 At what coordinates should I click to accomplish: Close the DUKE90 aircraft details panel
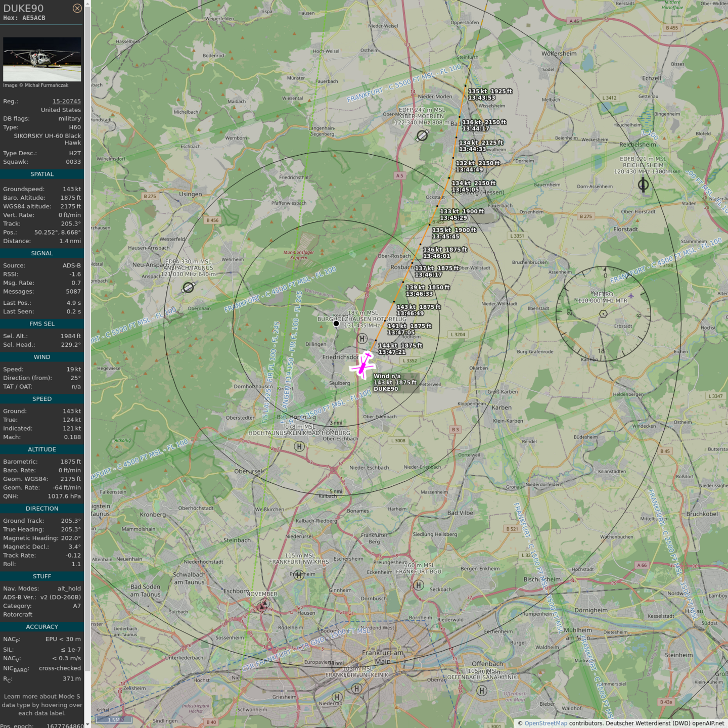(x=77, y=8)
